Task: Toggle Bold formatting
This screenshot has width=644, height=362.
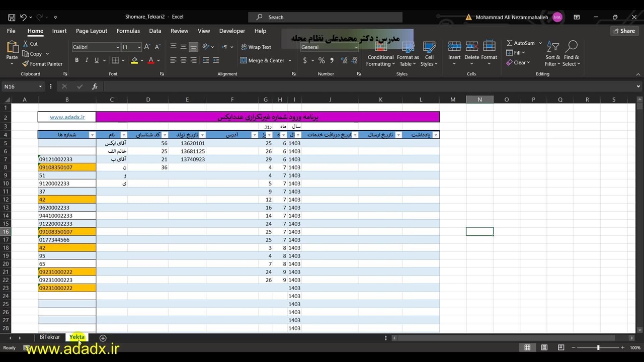Action: (76, 60)
